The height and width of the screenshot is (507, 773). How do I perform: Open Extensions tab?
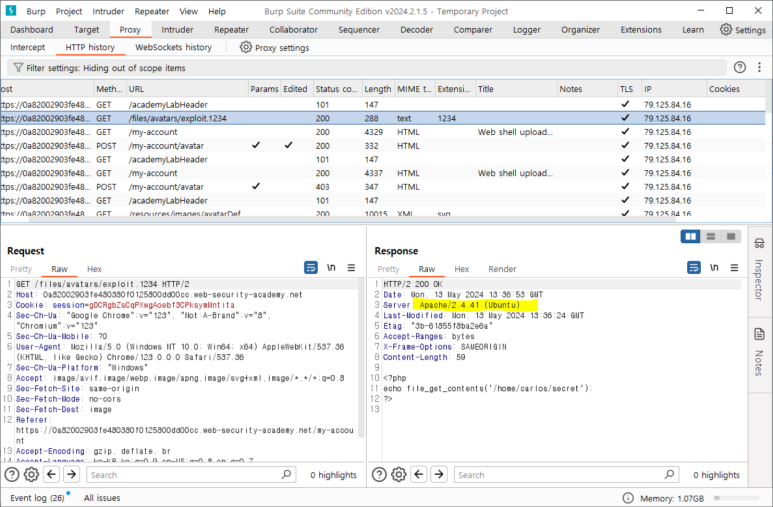pyautogui.click(x=641, y=30)
